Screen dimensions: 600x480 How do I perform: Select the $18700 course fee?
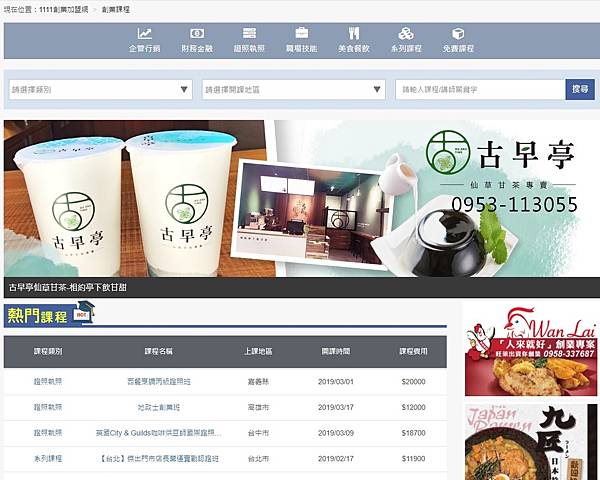click(x=413, y=433)
